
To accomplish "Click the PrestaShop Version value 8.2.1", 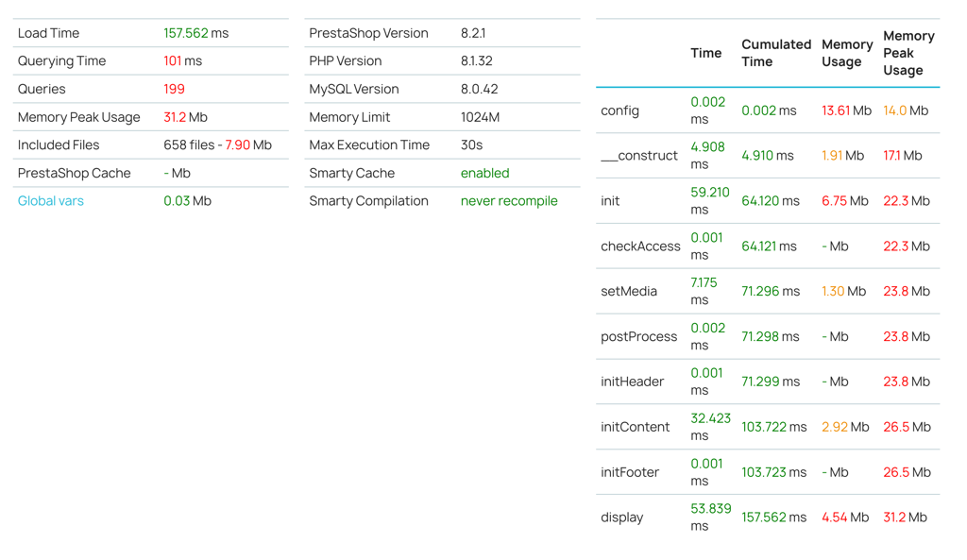I will [472, 33].
